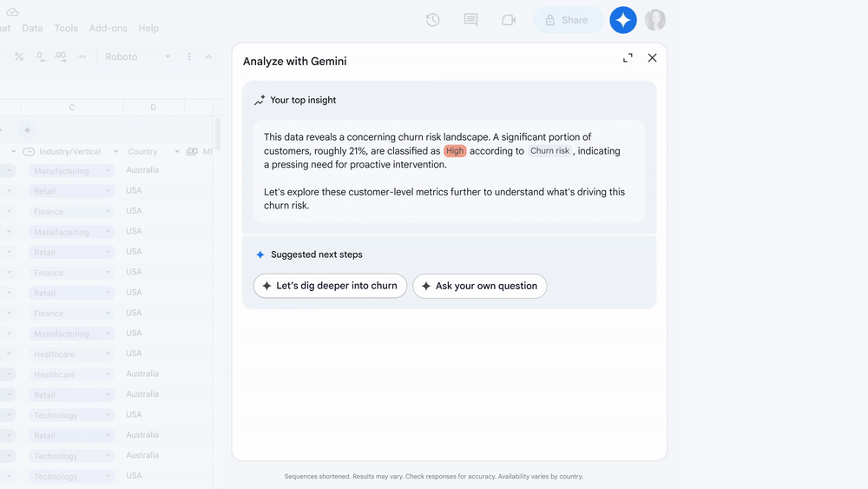Open the Add-ons menu

(x=108, y=28)
